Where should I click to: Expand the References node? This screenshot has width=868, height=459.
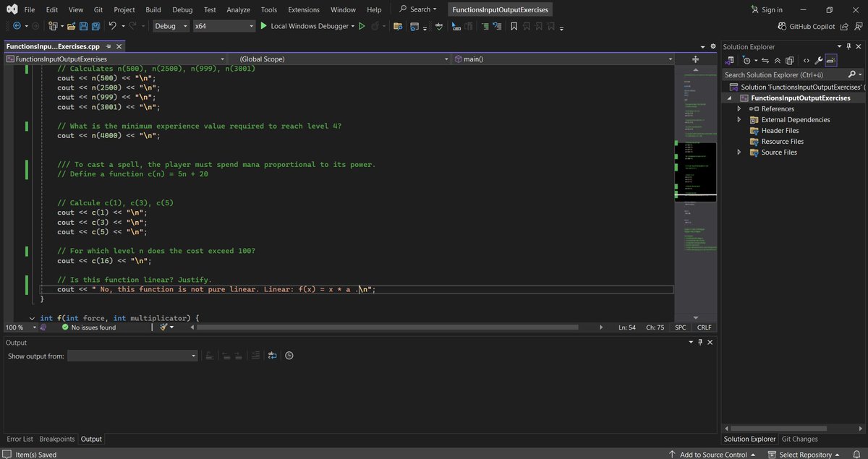pos(739,109)
